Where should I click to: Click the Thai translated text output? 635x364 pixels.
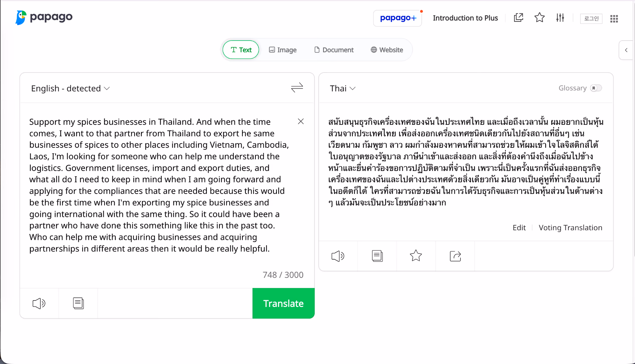tap(466, 162)
